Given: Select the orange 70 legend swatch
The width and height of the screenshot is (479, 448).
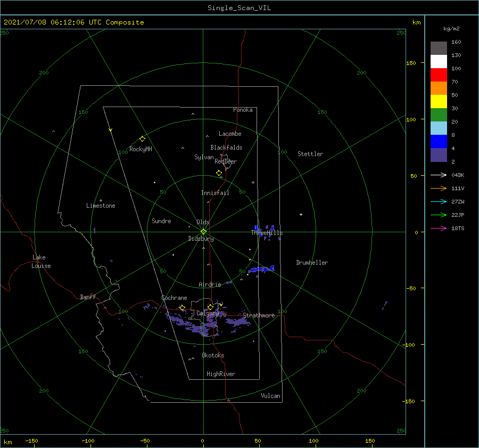Looking at the screenshot, I should pos(439,88).
